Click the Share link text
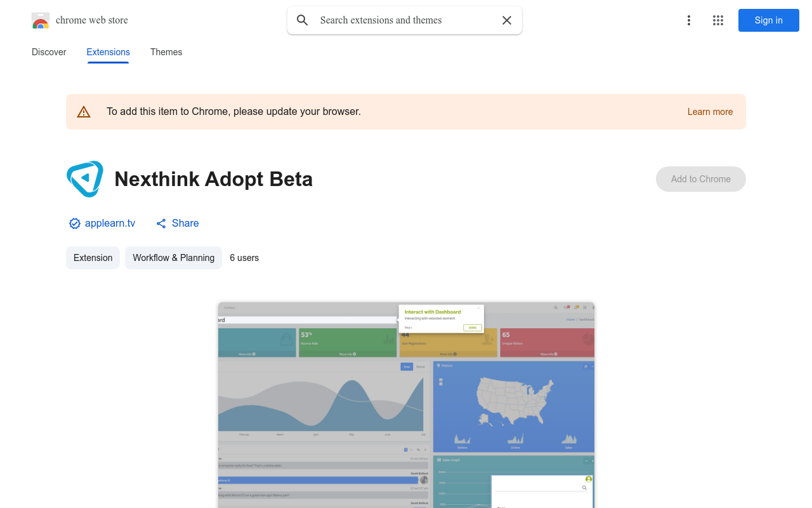The height and width of the screenshot is (508, 812). coord(185,224)
